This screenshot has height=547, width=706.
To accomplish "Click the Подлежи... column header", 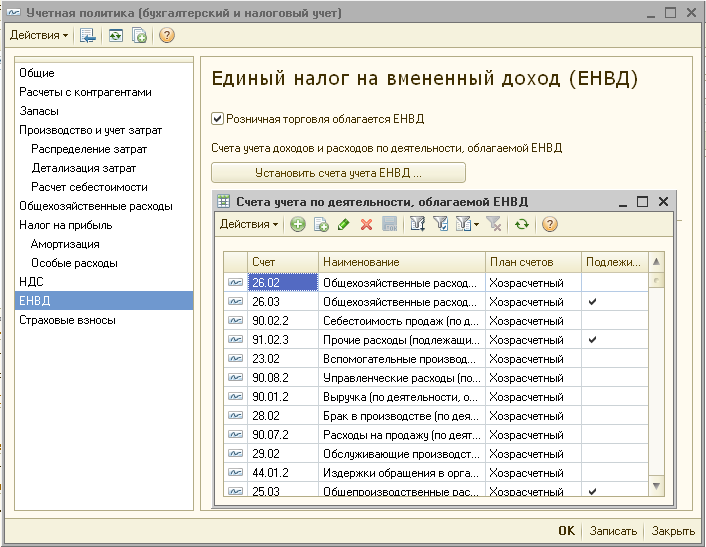I will [x=615, y=262].
